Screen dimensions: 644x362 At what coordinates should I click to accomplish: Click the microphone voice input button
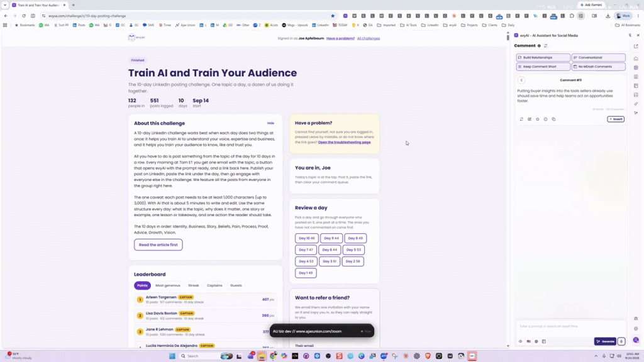click(621, 341)
